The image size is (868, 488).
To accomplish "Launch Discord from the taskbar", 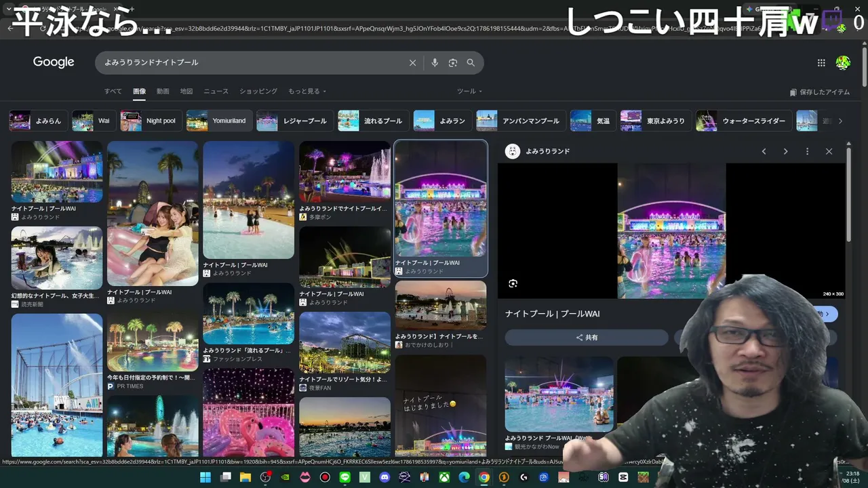I will (x=384, y=478).
